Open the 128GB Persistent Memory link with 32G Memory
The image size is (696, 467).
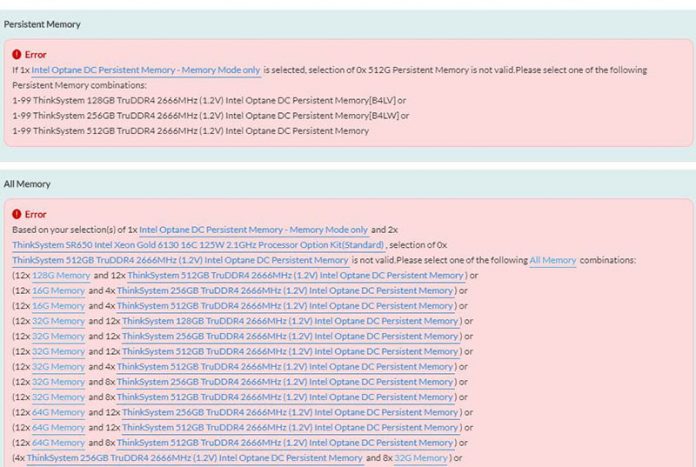290,321
